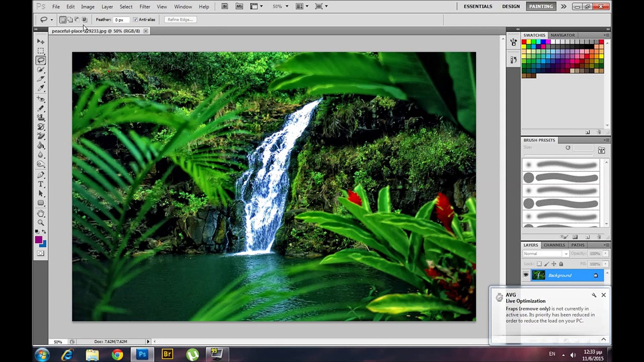Select the Lasso tool in the toolbox
The height and width of the screenshot is (362, 644).
point(41,60)
